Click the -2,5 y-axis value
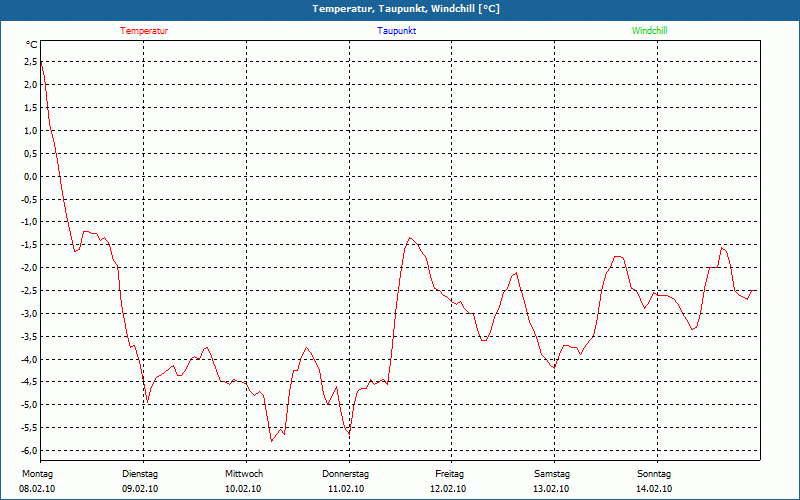This screenshot has height=500, width=800. [x=30, y=291]
